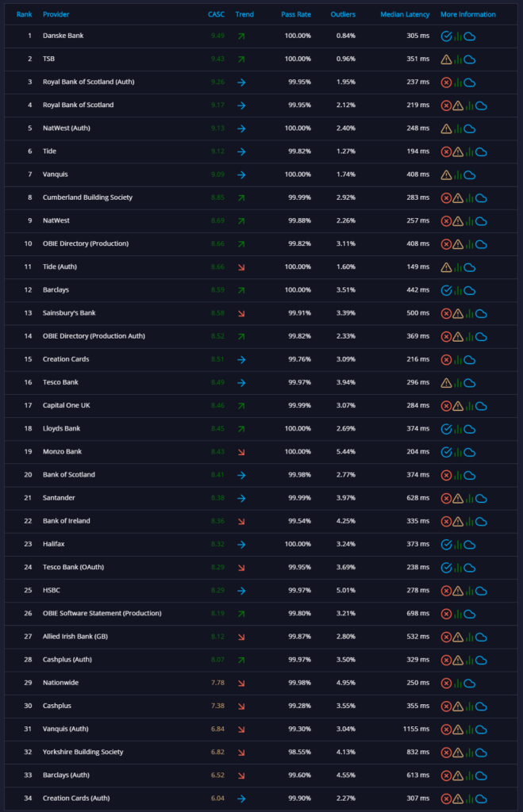This screenshot has height=812, width=523.
Task: Open the Santander provider row
Action: click(261, 498)
